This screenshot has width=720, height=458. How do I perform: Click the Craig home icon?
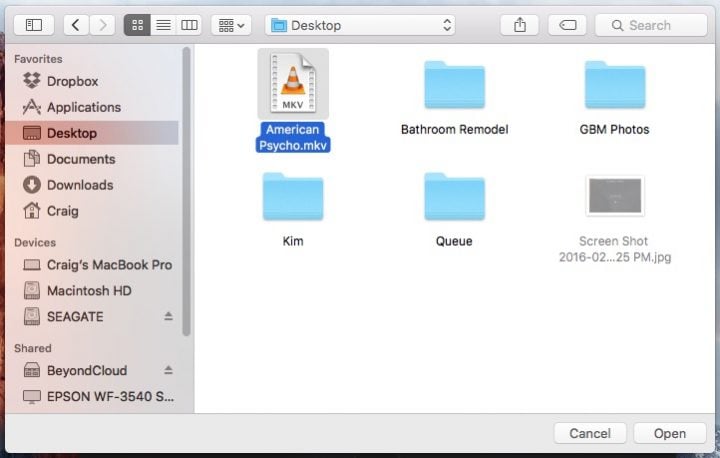[32, 210]
